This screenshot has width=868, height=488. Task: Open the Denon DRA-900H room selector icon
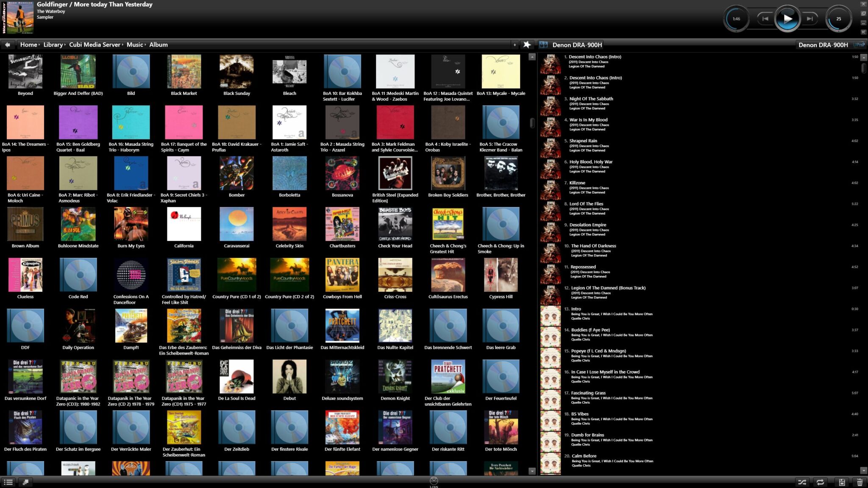click(x=543, y=44)
